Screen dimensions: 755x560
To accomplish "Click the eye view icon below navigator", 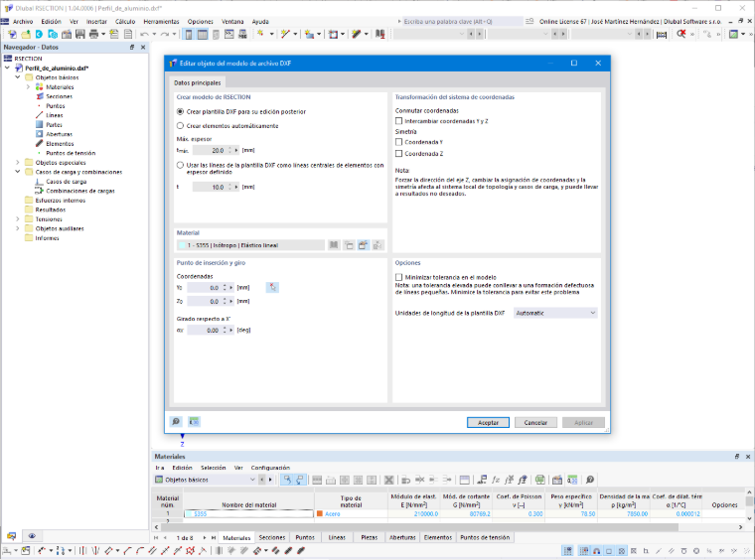I will (x=32, y=535).
